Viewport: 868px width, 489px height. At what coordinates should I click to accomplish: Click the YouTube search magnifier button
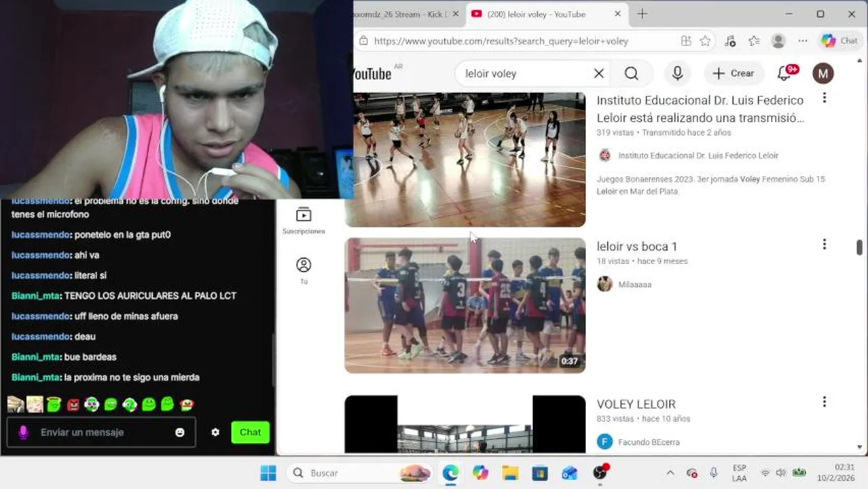click(x=632, y=73)
